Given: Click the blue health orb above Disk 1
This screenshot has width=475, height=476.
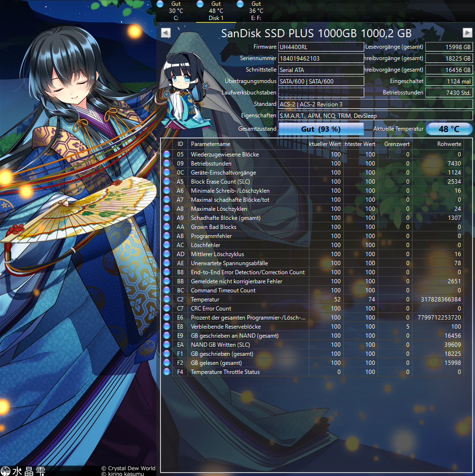Looking at the screenshot, I should click(200, 4).
